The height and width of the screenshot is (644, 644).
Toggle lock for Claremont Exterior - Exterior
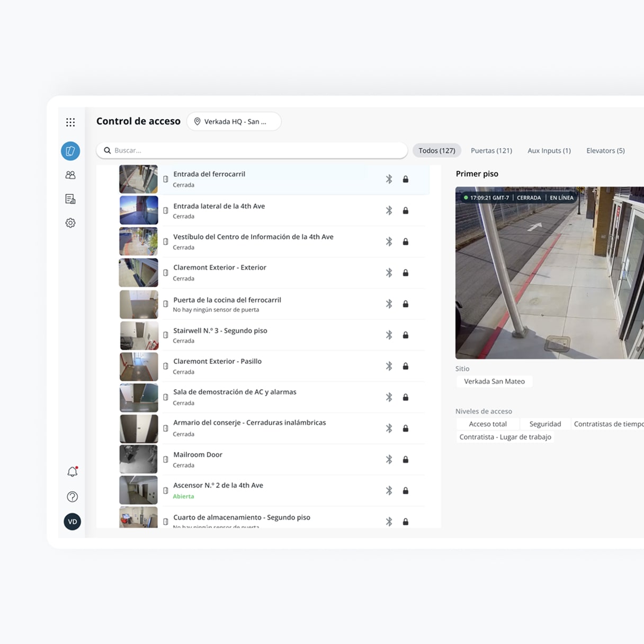pos(406,273)
